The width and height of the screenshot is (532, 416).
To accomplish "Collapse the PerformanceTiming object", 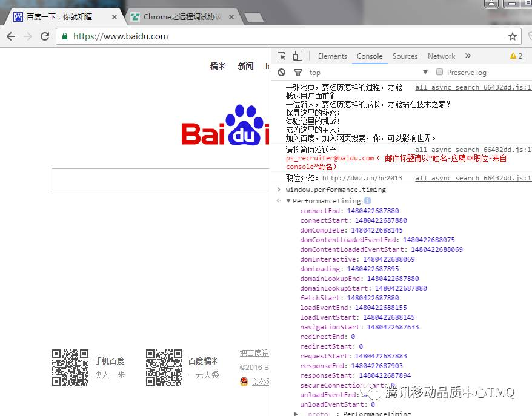I will coord(288,200).
